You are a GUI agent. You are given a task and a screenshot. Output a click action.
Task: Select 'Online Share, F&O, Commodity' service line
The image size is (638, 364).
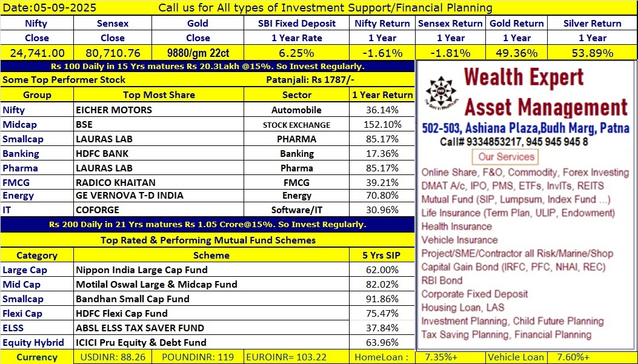click(x=525, y=173)
